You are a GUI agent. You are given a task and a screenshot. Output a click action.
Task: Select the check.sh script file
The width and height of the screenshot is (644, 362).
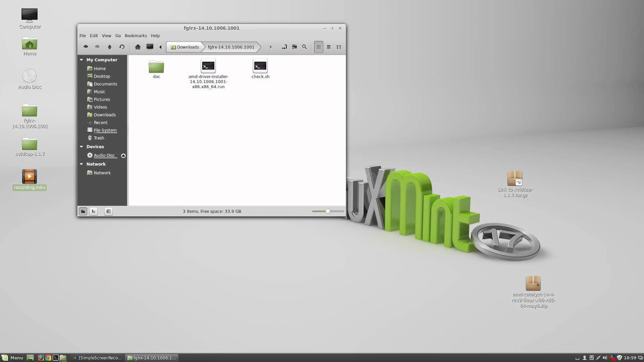[x=260, y=69]
